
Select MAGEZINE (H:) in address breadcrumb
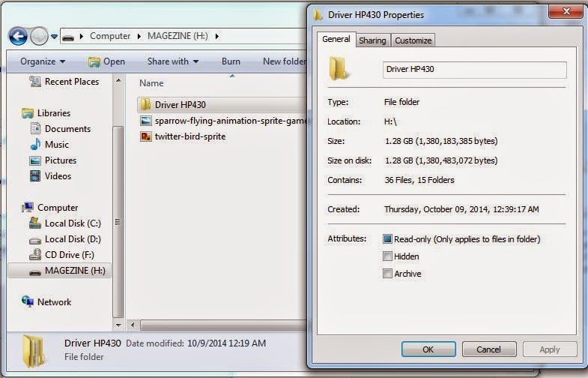point(178,36)
